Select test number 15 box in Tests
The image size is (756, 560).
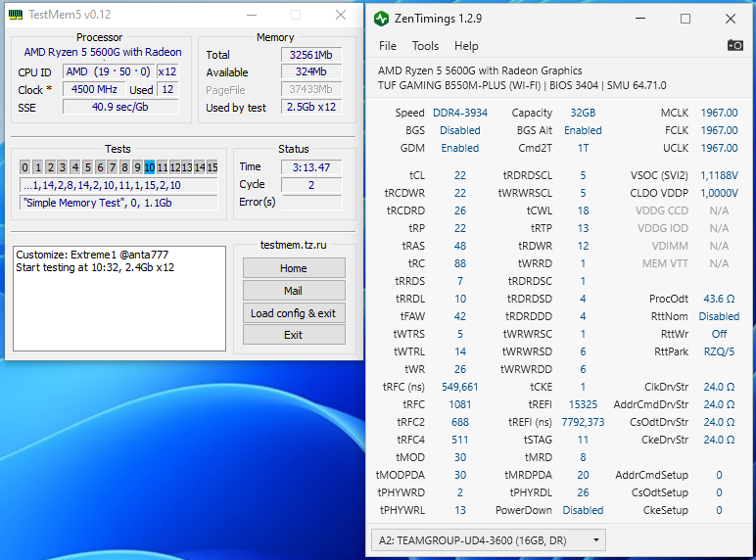tap(211, 167)
